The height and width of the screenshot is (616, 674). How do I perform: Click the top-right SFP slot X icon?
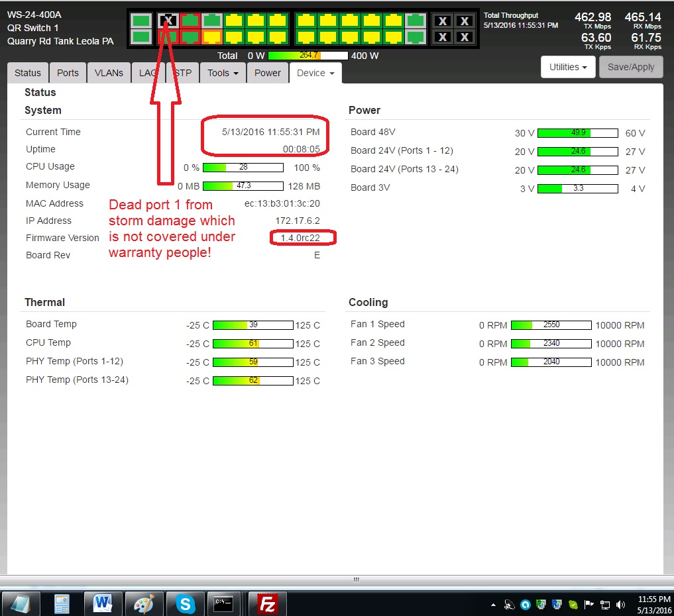point(465,21)
